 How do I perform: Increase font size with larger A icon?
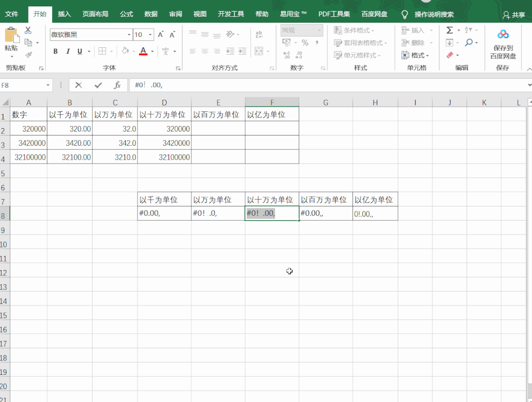click(x=161, y=34)
